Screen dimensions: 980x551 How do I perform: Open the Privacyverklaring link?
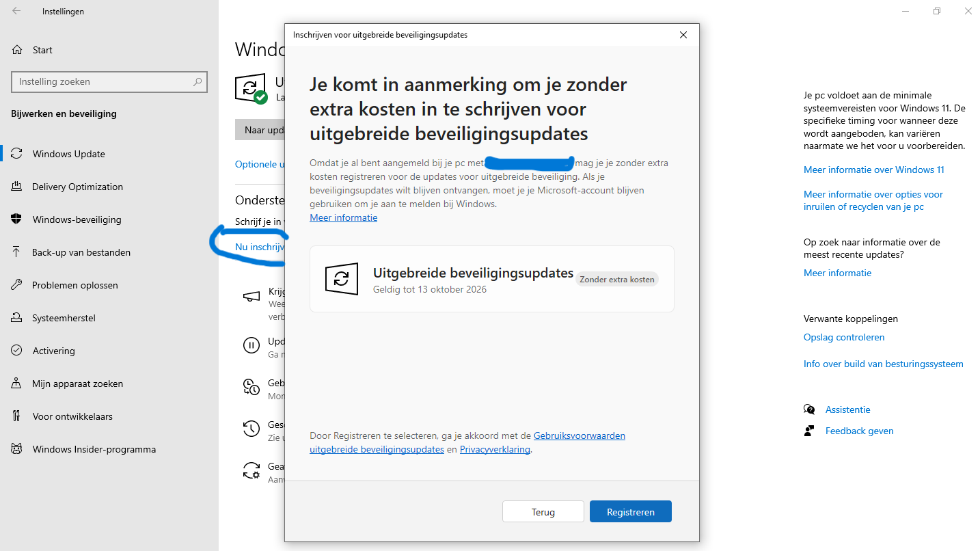(495, 450)
